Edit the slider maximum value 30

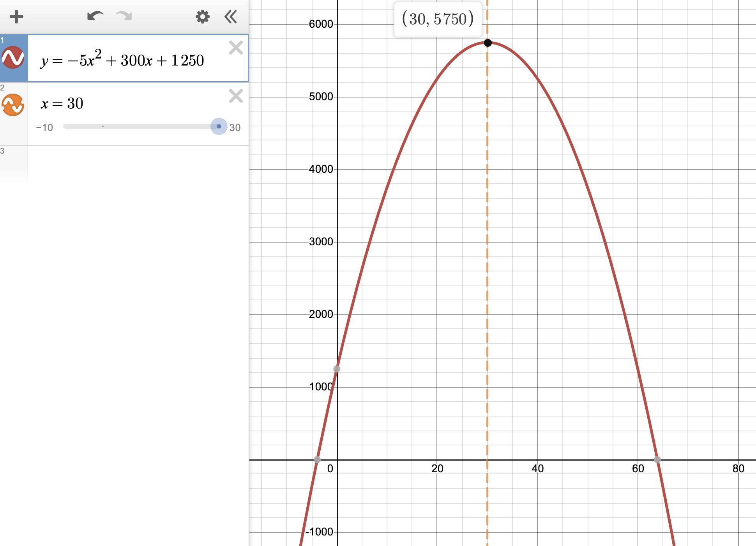pos(235,128)
